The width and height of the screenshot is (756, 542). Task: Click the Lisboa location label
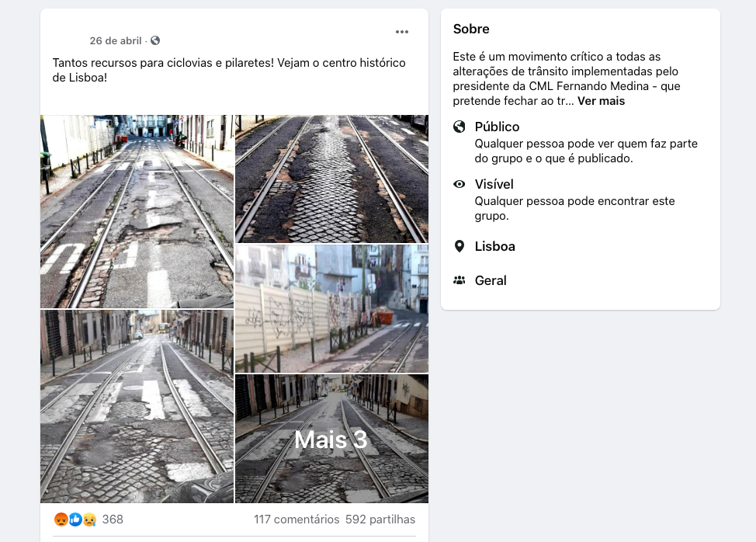point(494,246)
